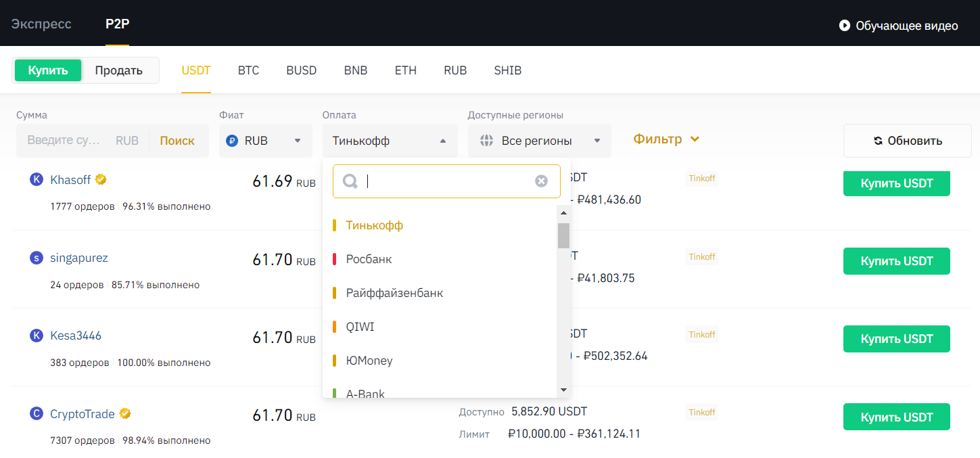Switch to Купить mode
The height and width of the screenshot is (458, 980).
(x=48, y=70)
